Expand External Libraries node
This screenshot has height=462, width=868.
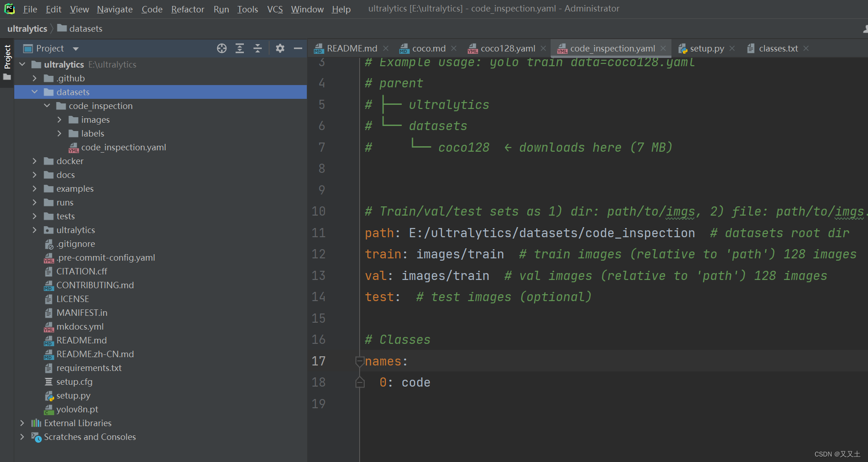coord(22,423)
